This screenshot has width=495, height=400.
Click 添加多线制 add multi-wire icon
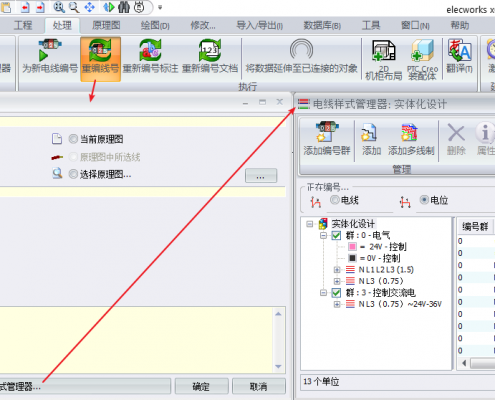[411, 139]
